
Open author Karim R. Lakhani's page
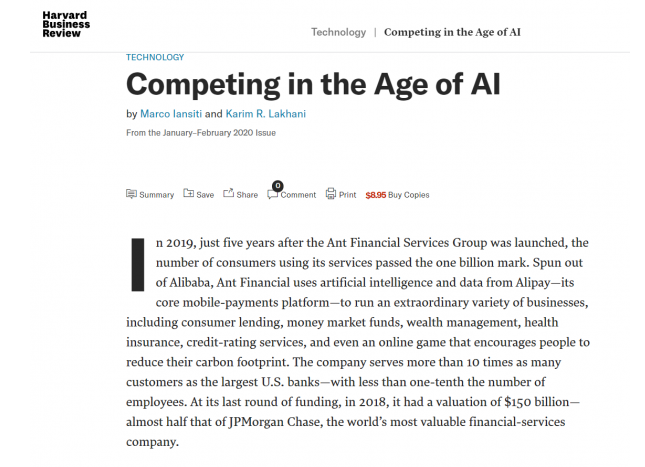(x=266, y=114)
